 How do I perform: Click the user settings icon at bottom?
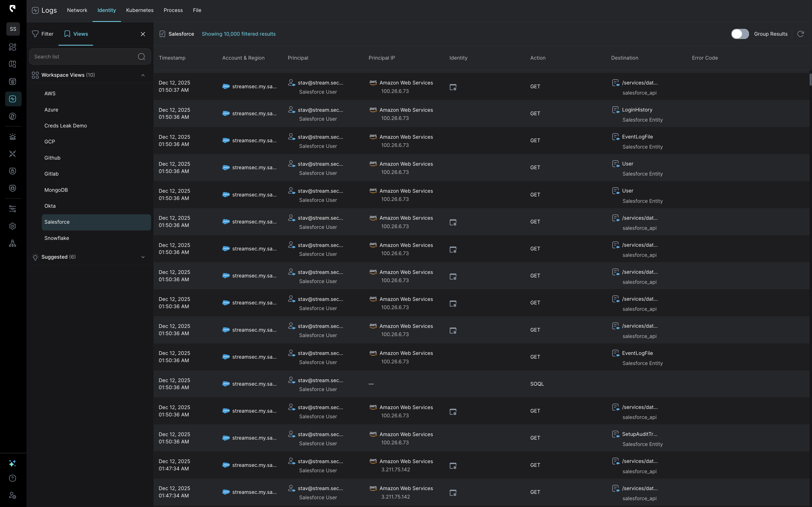click(x=12, y=495)
